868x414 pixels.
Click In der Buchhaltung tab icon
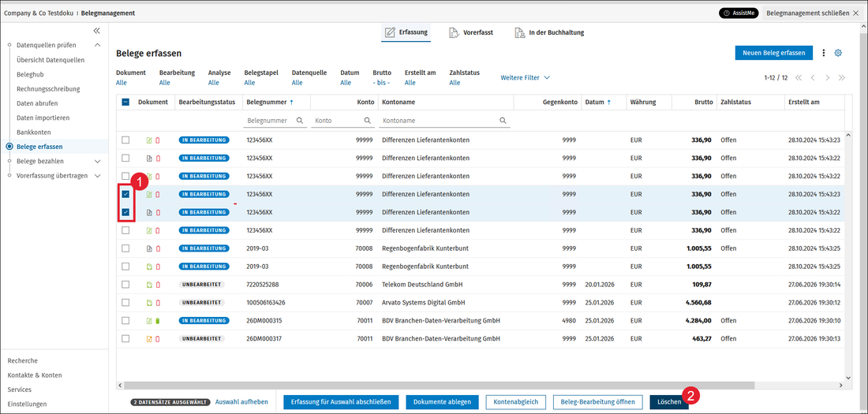(519, 32)
